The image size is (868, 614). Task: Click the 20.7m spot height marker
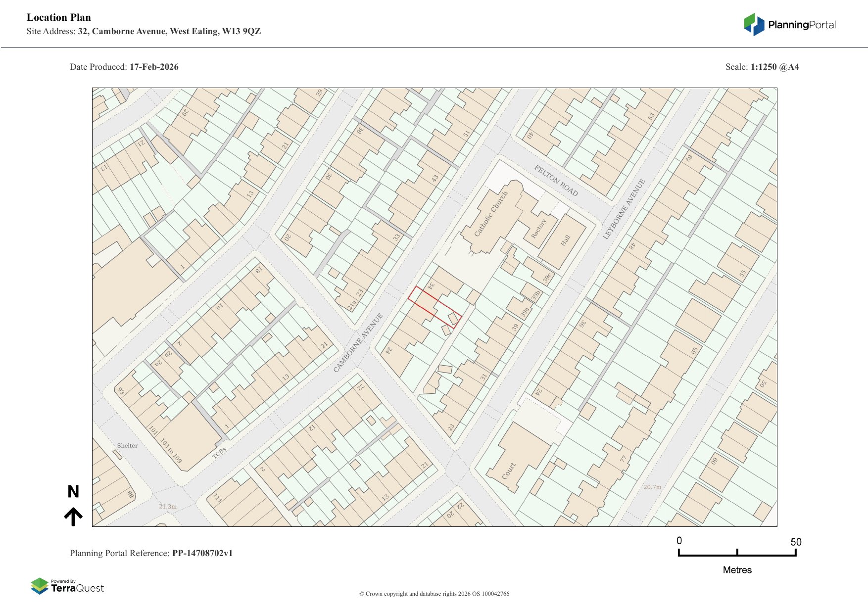coord(652,487)
